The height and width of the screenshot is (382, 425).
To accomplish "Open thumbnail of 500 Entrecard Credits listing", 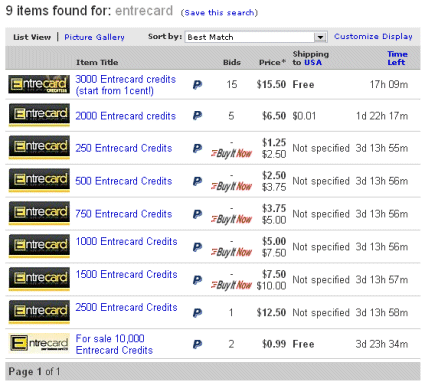I will pyautogui.click(x=39, y=180).
